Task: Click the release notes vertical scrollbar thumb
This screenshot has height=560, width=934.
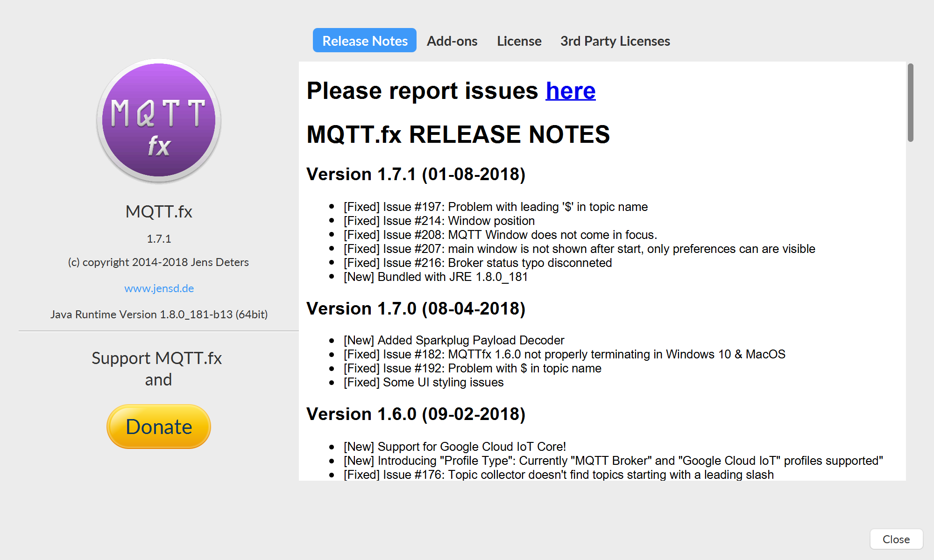Action: (910, 103)
